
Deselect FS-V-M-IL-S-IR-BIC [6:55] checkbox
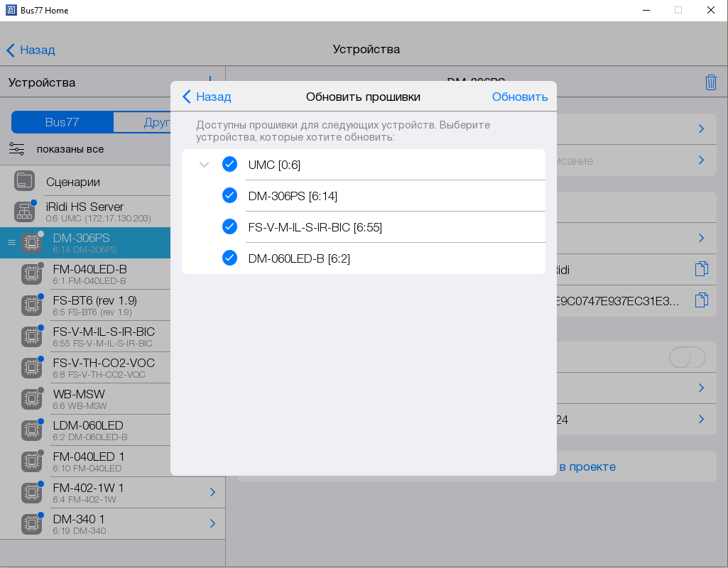[x=229, y=226]
